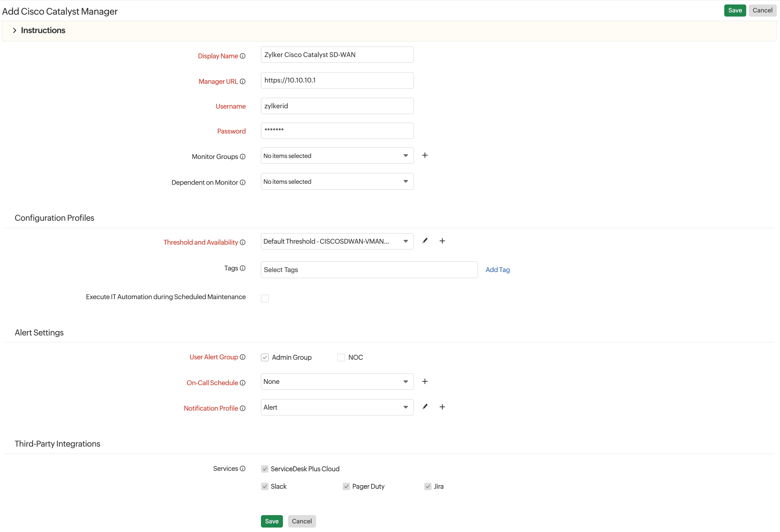Click the plus icon to add Monitor Group
Screen dimensions: 780x532
[x=424, y=155]
